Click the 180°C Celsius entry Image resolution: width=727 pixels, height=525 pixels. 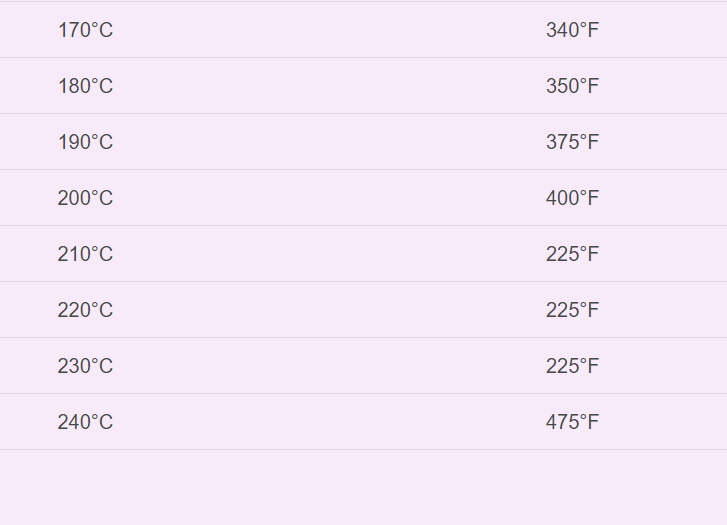(85, 86)
